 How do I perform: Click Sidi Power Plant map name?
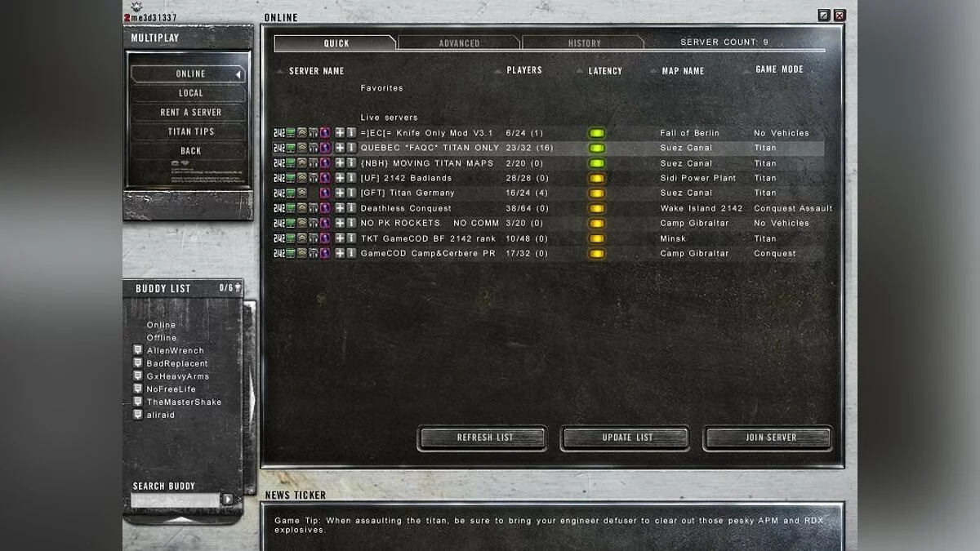pyautogui.click(x=698, y=178)
